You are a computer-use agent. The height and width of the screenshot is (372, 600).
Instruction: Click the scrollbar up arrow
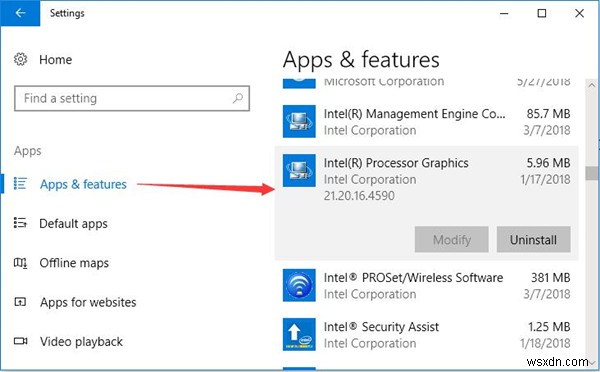(592, 85)
